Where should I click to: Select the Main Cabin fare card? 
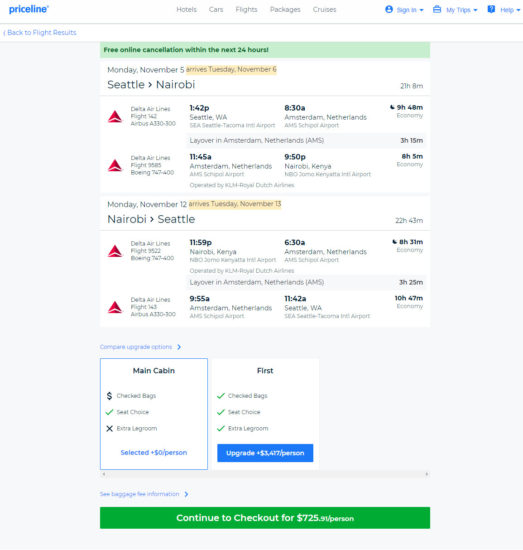154,414
